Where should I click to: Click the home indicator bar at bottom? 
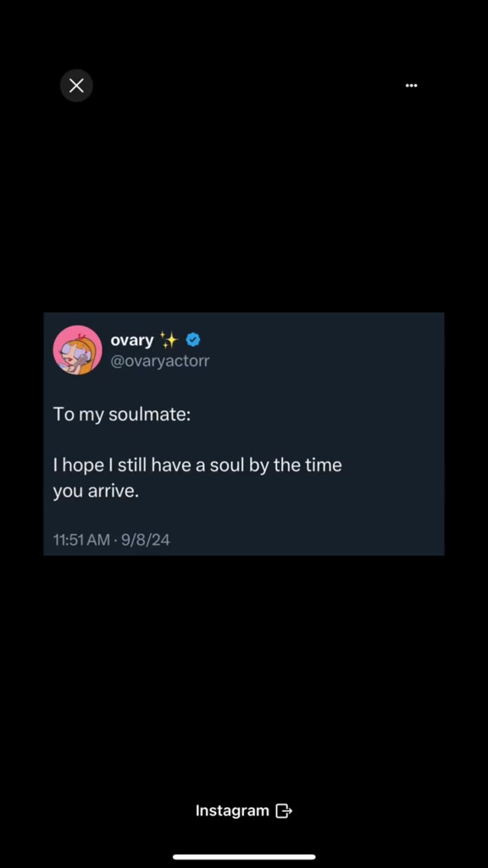tap(244, 857)
